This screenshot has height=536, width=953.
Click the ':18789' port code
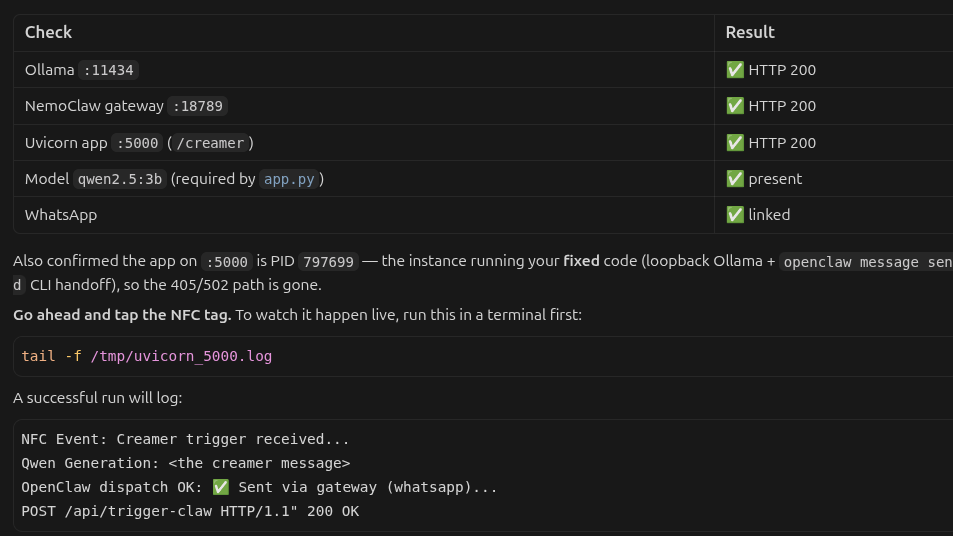point(198,106)
